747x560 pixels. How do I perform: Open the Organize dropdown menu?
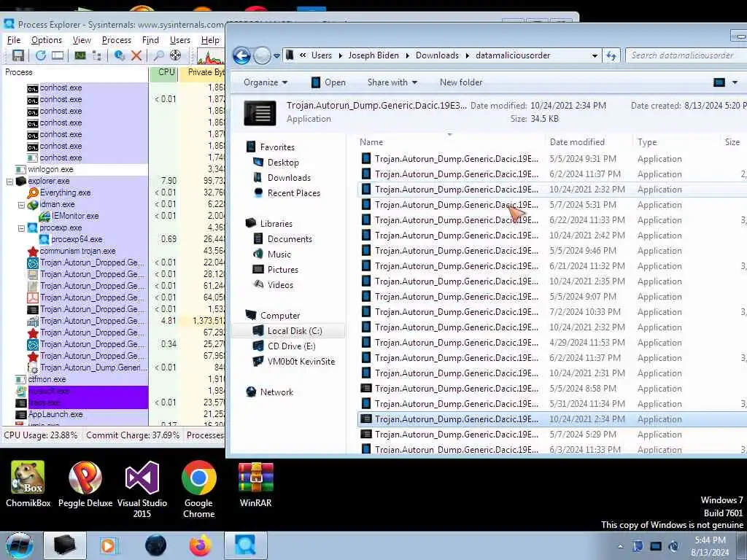pos(266,82)
